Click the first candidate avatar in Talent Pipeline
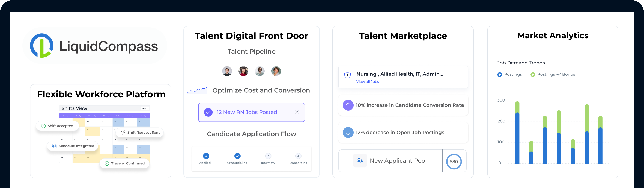This screenshot has width=644, height=188. point(227,71)
